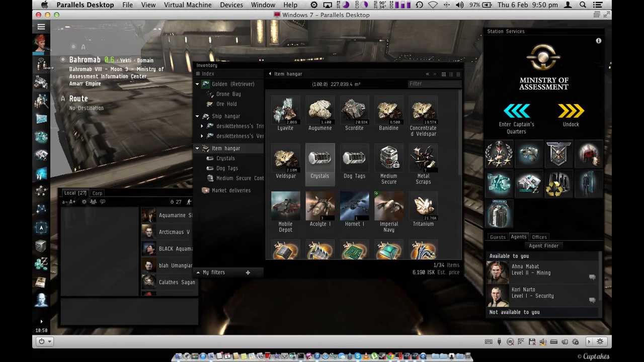Click Enter Captain's Quarters button
Viewport: 644px width, 362px height.
(517, 118)
